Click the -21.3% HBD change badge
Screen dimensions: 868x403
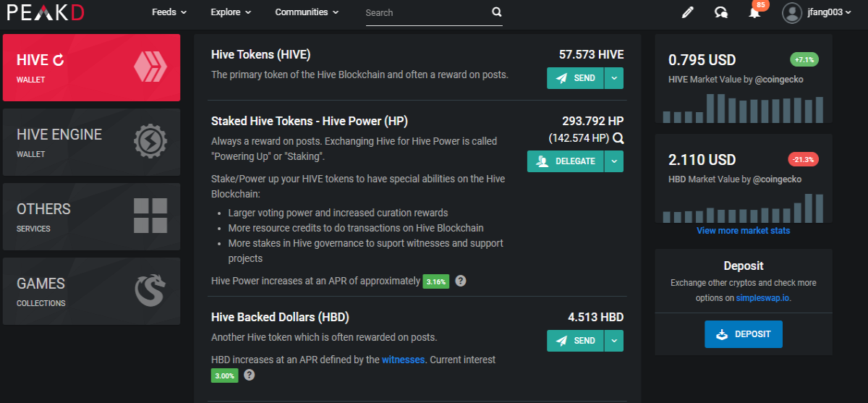[x=803, y=159]
